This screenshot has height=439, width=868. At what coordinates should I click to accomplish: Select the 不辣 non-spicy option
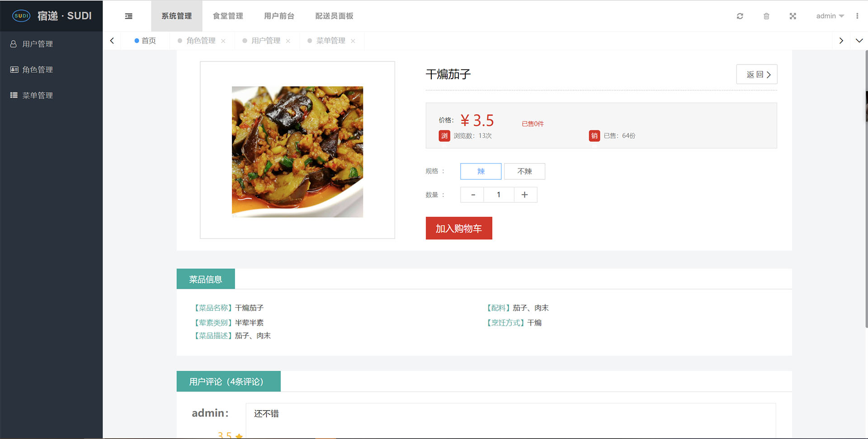[x=524, y=171]
